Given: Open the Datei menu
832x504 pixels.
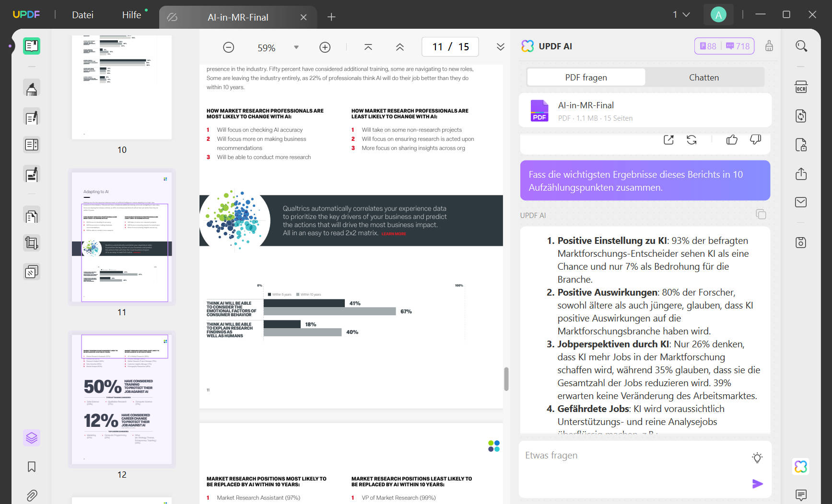Looking at the screenshot, I should pos(82,15).
